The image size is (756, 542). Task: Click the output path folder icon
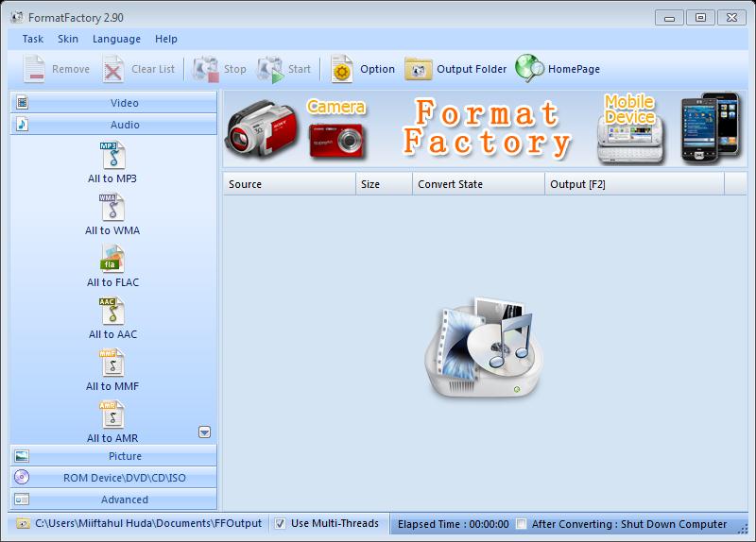pyautogui.click(x=23, y=523)
